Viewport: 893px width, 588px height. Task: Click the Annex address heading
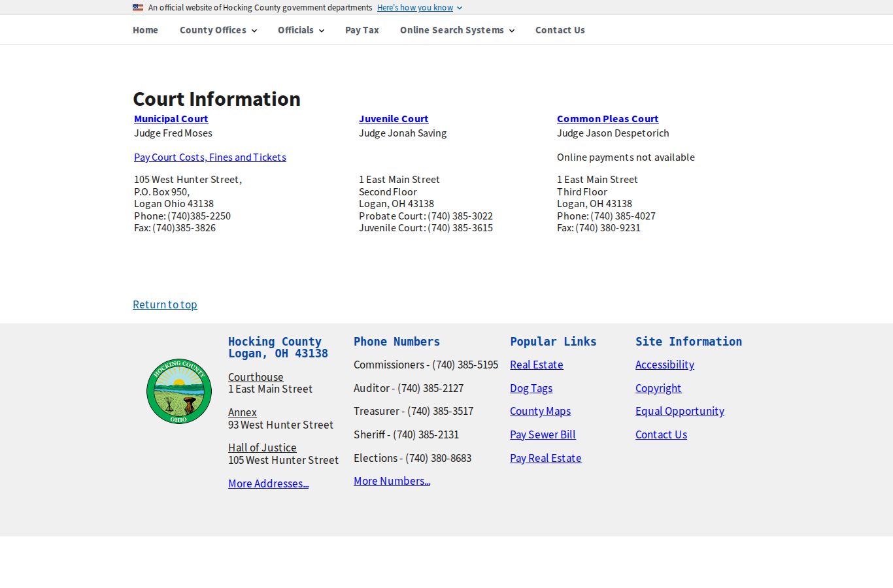coord(243,412)
